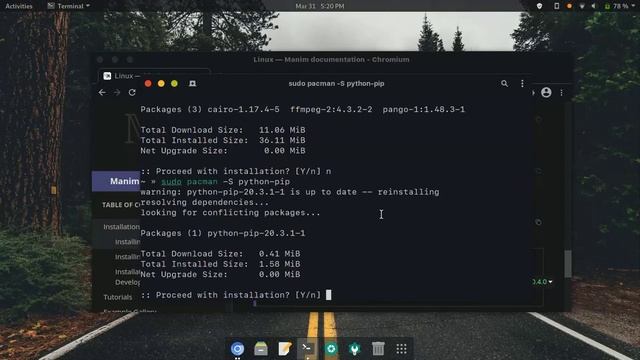Show all applications grid in dock
The width and height of the screenshot is (640, 360).
402,349
